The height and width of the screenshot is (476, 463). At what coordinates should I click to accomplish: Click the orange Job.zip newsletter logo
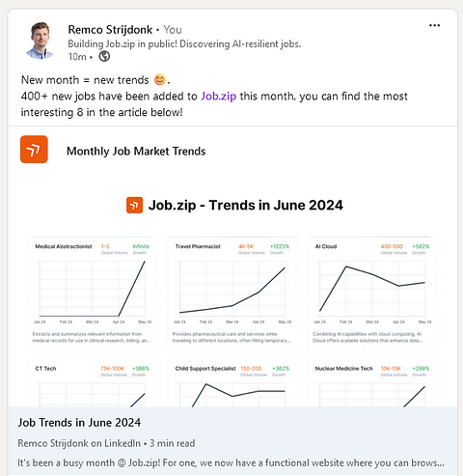34,150
